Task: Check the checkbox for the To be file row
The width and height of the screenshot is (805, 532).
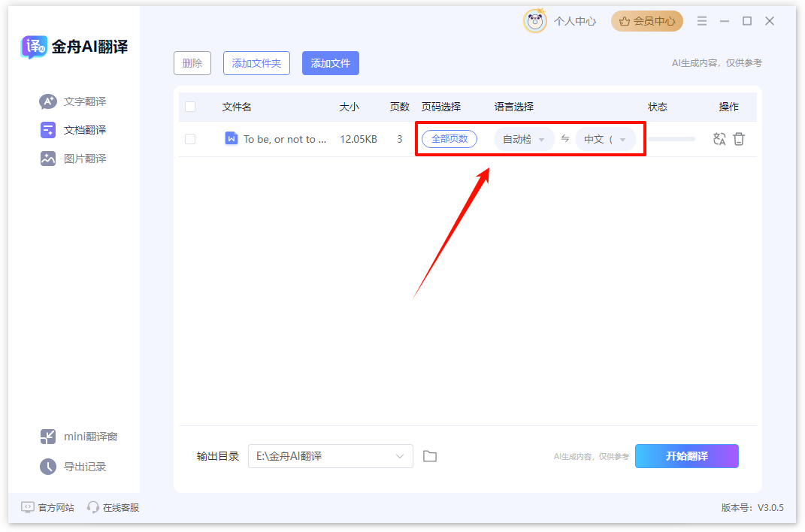Action: (190, 139)
